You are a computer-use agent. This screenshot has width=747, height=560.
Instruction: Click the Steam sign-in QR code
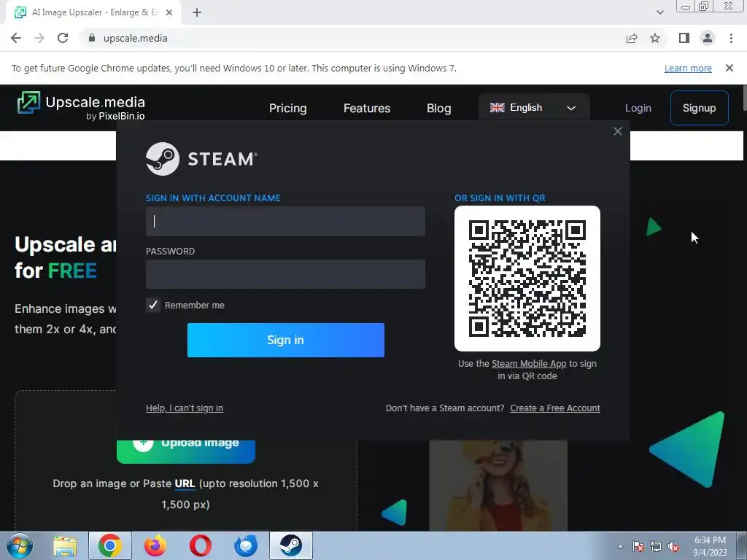pos(527,279)
